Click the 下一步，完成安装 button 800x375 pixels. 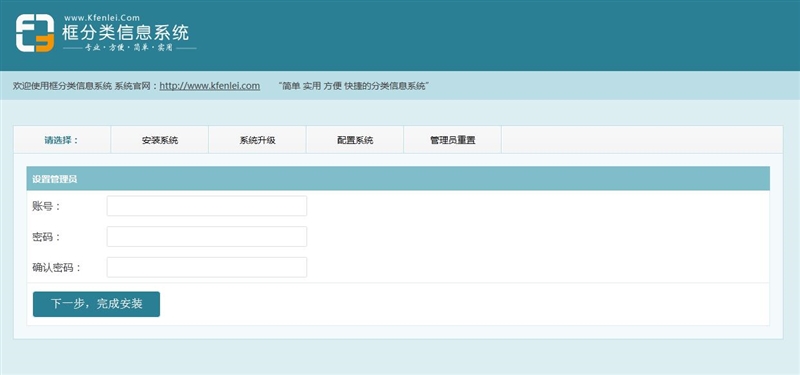(x=96, y=304)
